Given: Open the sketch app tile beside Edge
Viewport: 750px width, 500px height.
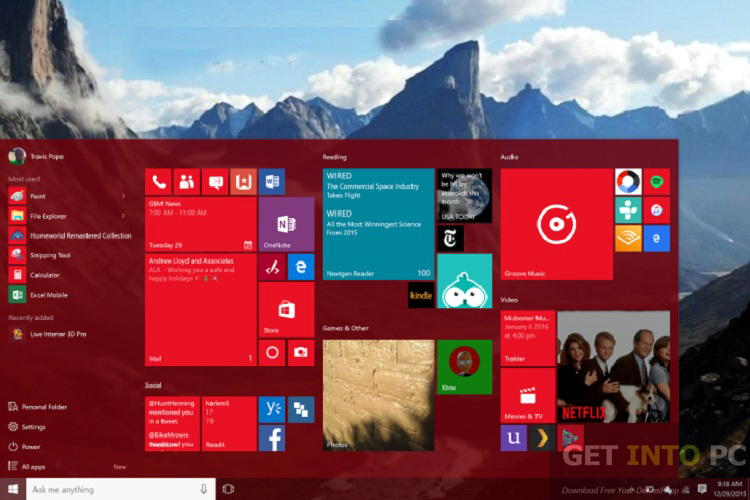Looking at the screenshot, I should pyautogui.click(x=272, y=267).
